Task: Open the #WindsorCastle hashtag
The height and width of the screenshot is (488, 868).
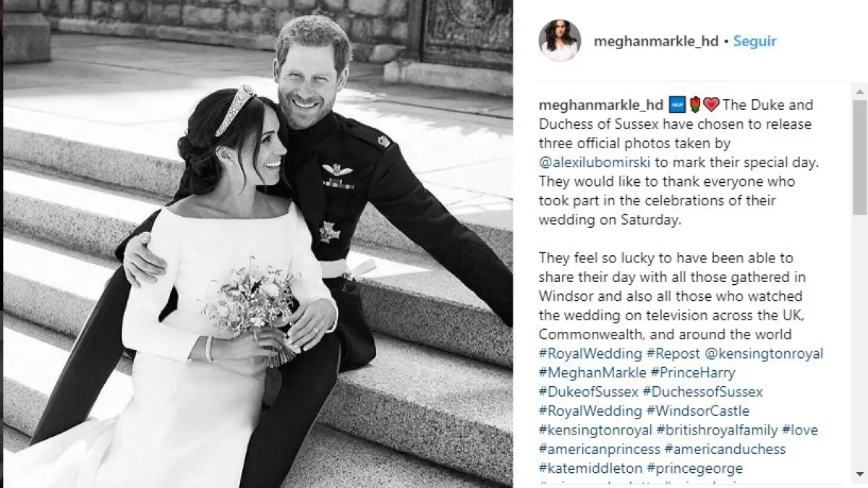Action: (697, 411)
